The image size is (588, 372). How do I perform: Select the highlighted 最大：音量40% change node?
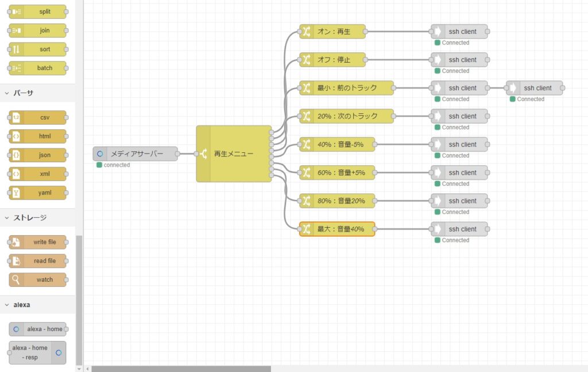click(337, 229)
